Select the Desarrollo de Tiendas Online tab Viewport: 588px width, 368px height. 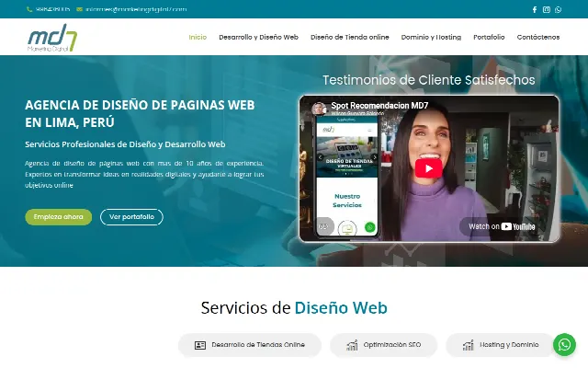coord(250,345)
